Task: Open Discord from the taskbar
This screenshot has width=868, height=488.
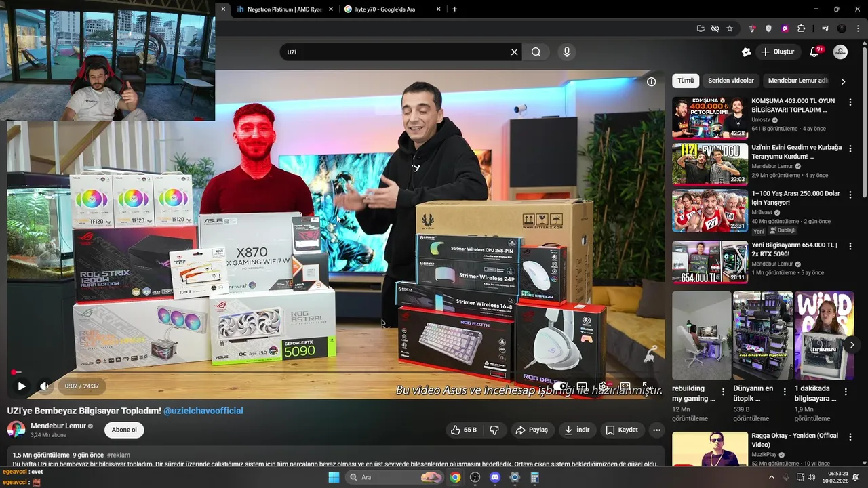Action: 495,477
